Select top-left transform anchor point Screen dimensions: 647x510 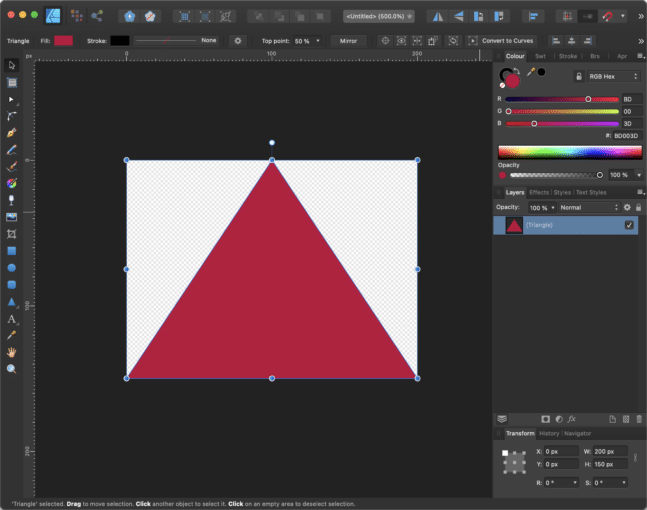point(505,453)
